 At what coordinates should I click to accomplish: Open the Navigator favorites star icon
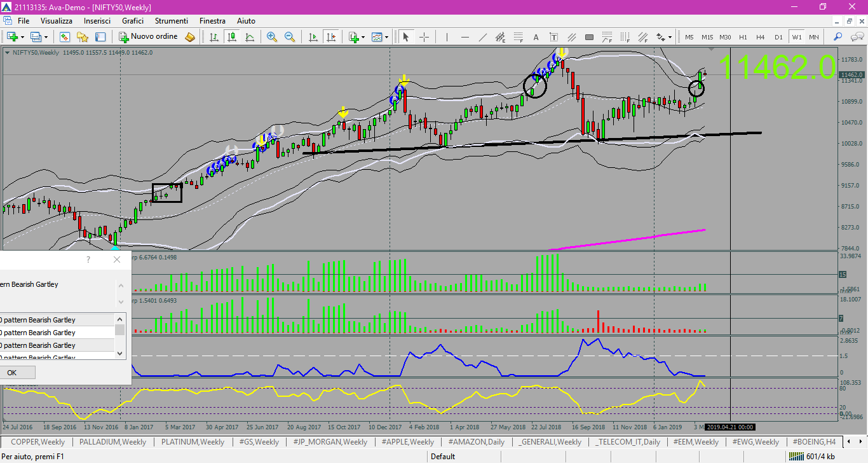coord(83,37)
